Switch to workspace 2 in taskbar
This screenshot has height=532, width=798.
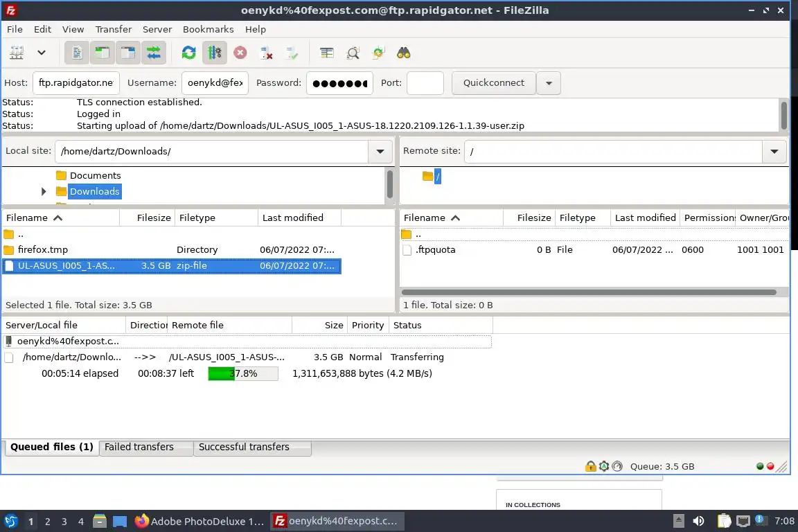tap(47, 522)
